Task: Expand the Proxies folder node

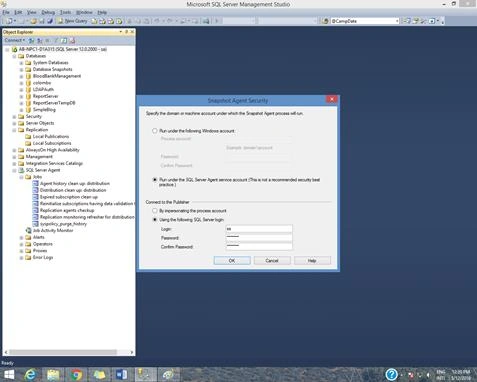Action: click(x=21, y=251)
